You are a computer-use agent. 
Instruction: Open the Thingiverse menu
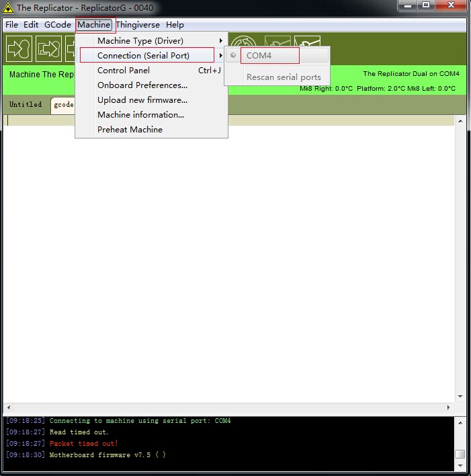click(138, 25)
